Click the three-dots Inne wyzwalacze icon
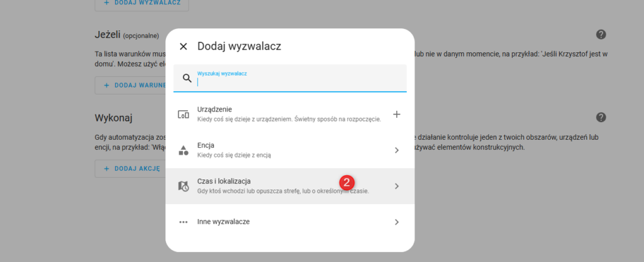Image resolution: width=644 pixels, height=262 pixels. tap(184, 222)
